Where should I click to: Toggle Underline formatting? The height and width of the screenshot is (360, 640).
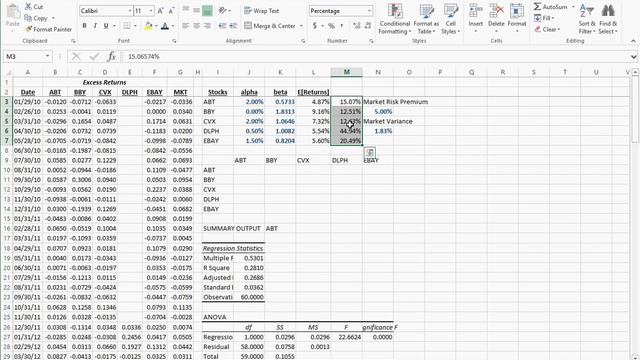(106, 26)
